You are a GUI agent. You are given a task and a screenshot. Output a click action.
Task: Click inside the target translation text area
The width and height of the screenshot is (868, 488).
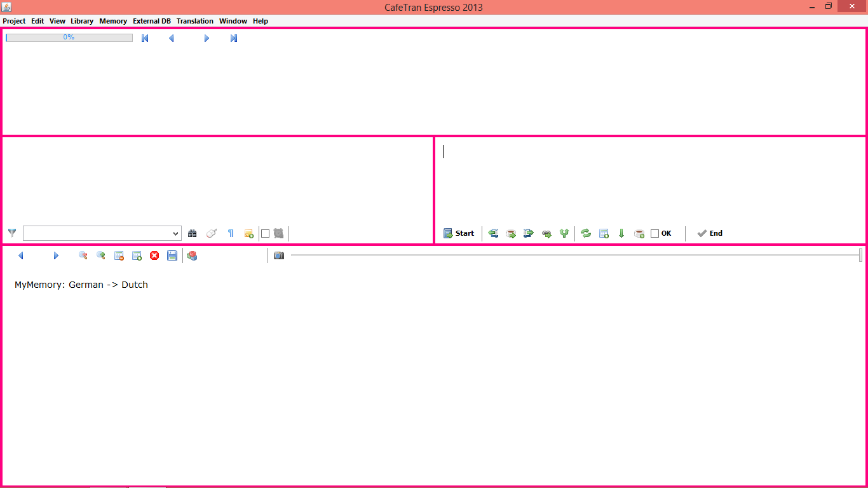click(x=648, y=178)
